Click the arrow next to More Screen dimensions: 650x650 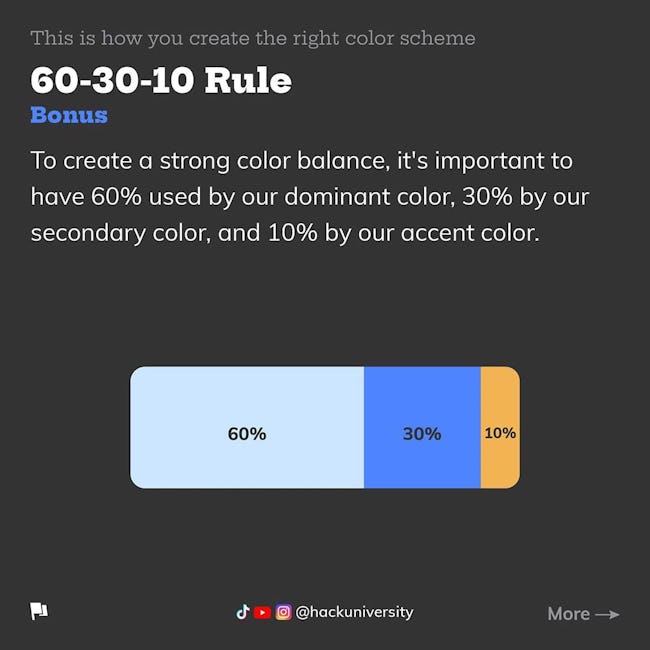coord(607,614)
